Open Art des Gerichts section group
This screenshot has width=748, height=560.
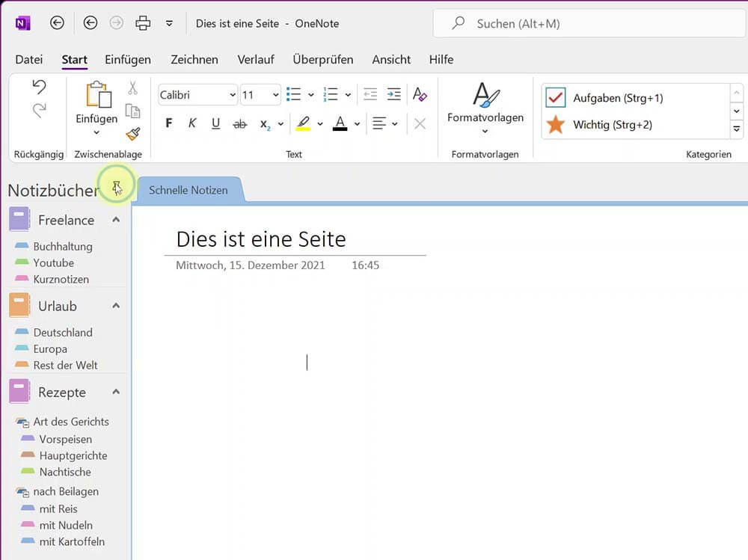point(70,422)
